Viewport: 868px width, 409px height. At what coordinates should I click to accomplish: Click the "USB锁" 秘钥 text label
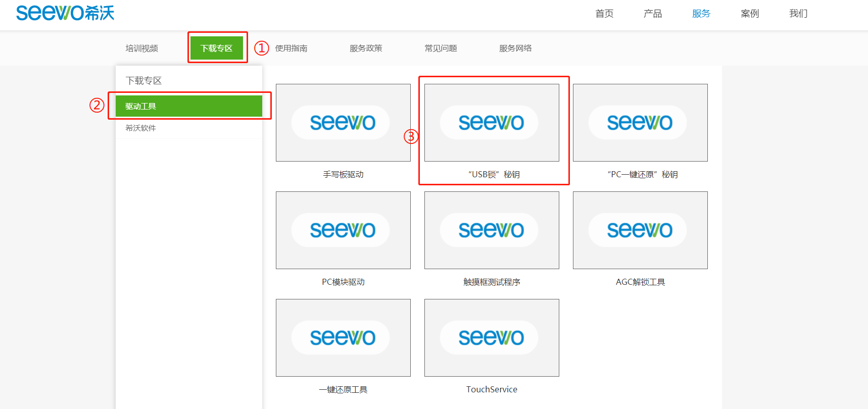pyautogui.click(x=494, y=174)
